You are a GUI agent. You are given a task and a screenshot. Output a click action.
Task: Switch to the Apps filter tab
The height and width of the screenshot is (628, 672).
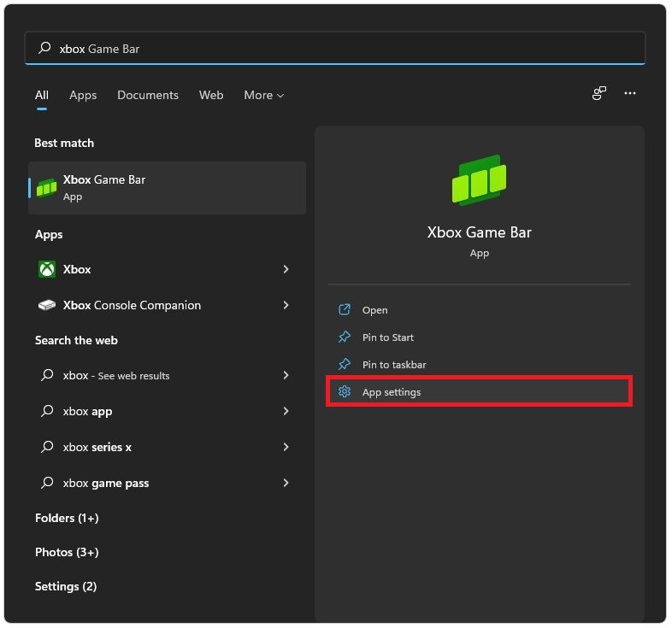coord(83,95)
